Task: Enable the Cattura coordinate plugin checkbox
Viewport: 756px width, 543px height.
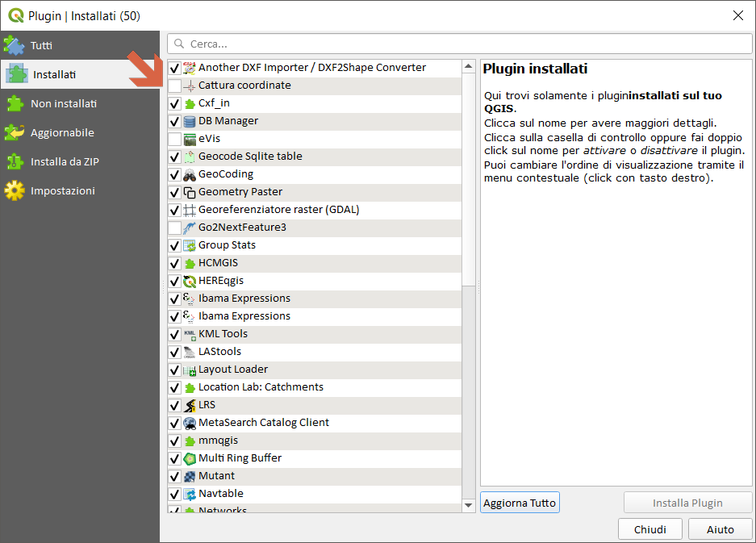Action: pos(174,86)
